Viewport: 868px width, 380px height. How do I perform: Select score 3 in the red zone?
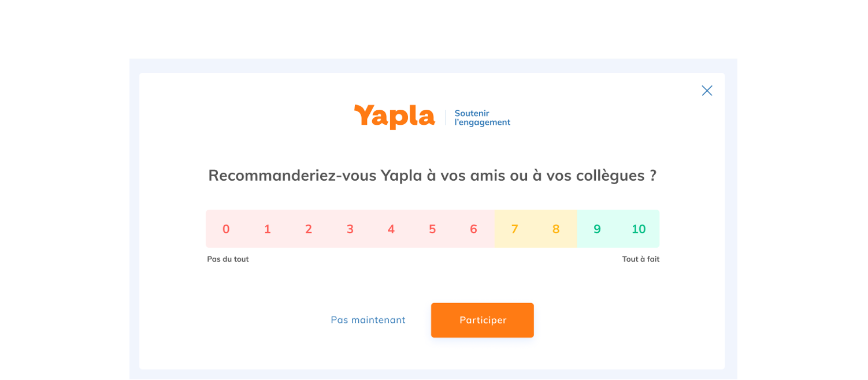(x=350, y=229)
